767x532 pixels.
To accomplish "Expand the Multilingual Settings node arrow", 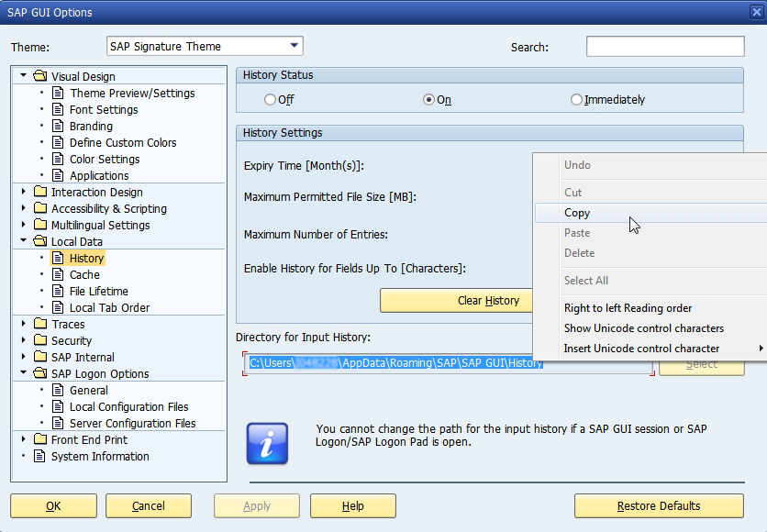I will (x=23, y=225).
